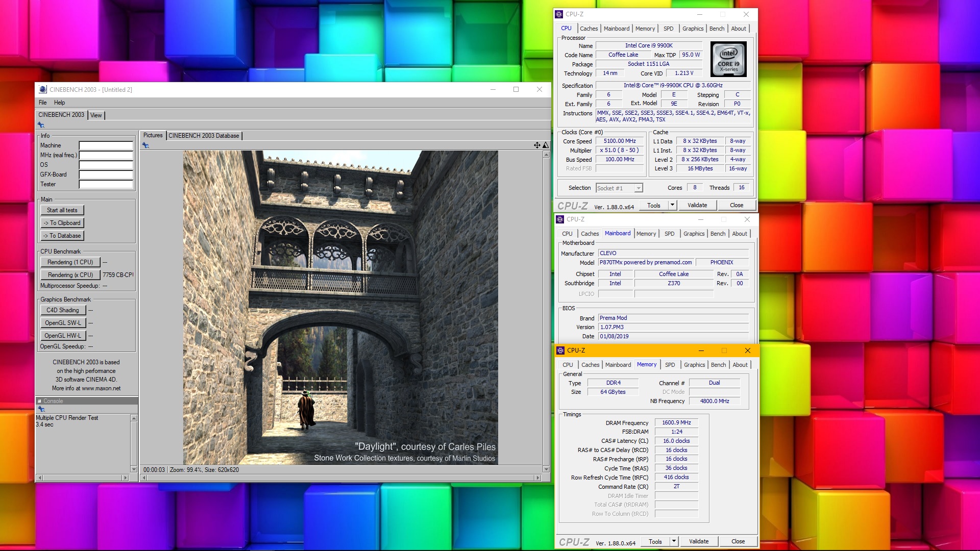Click the console scrollbar up arrow

click(134, 418)
